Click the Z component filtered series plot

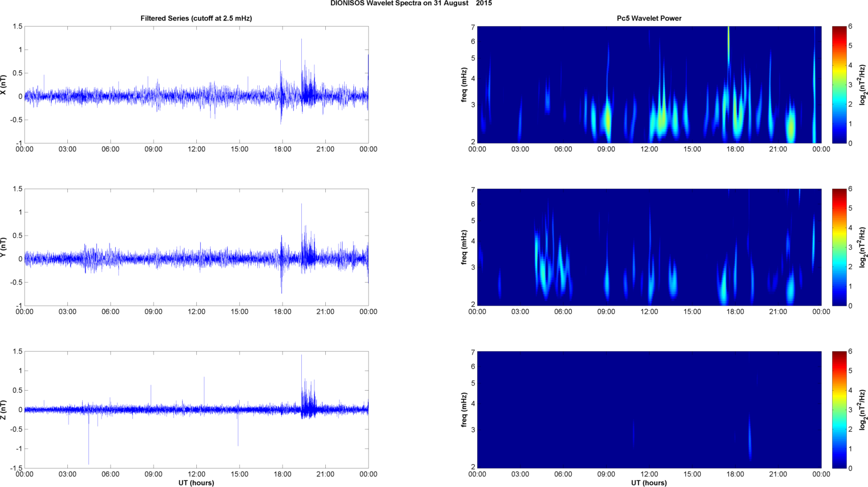click(x=196, y=409)
